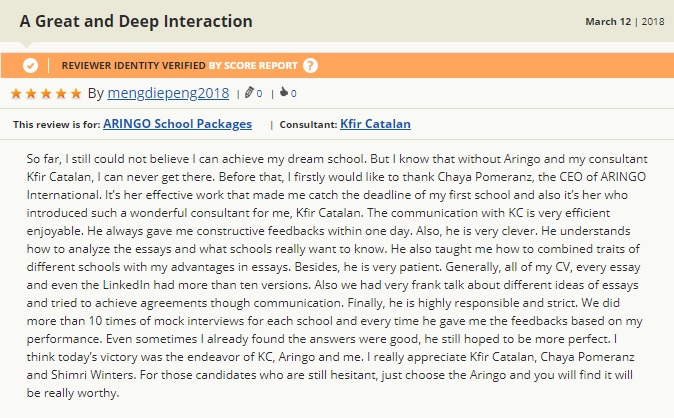This screenshot has height=418, width=674.
Task: Click the March 12 2018 review date
Action: [x=625, y=22]
